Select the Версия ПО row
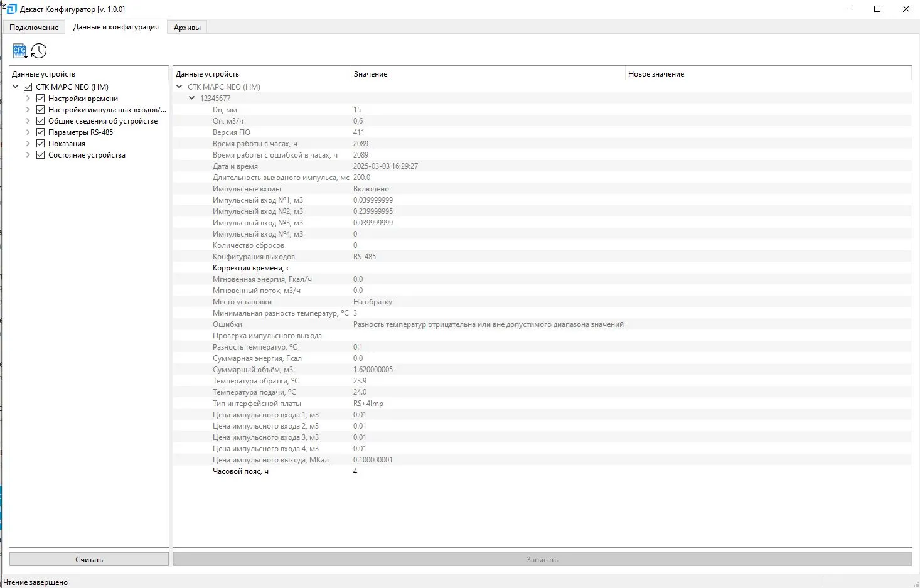Image resolution: width=920 pixels, height=588 pixels. pyautogui.click(x=542, y=132)
